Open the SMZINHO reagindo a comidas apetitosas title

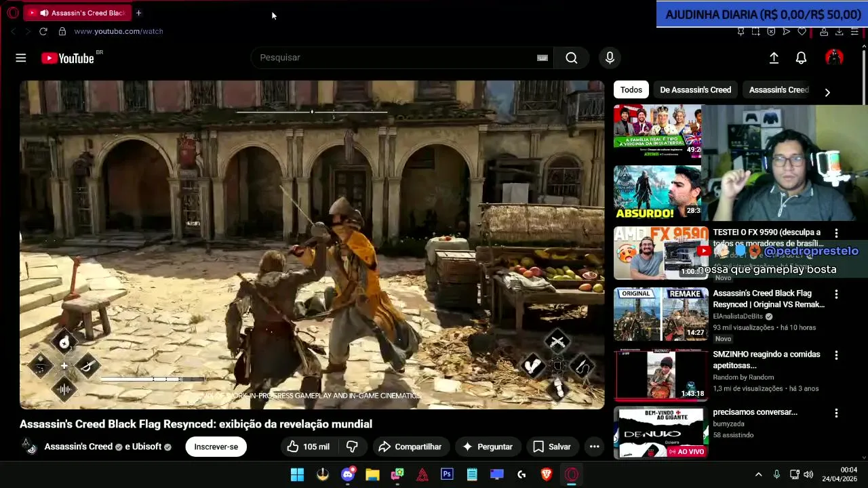click(766, 360)
